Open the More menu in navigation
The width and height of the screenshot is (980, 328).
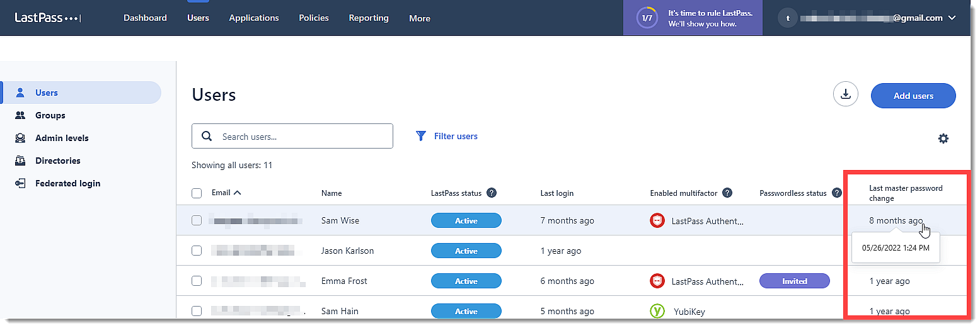419,18
